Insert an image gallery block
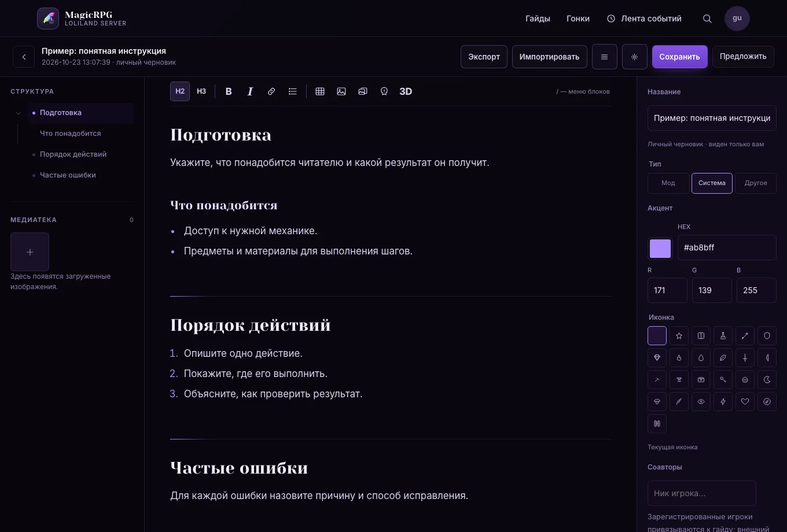The image size is (787, 532). (x=363, y=91)
